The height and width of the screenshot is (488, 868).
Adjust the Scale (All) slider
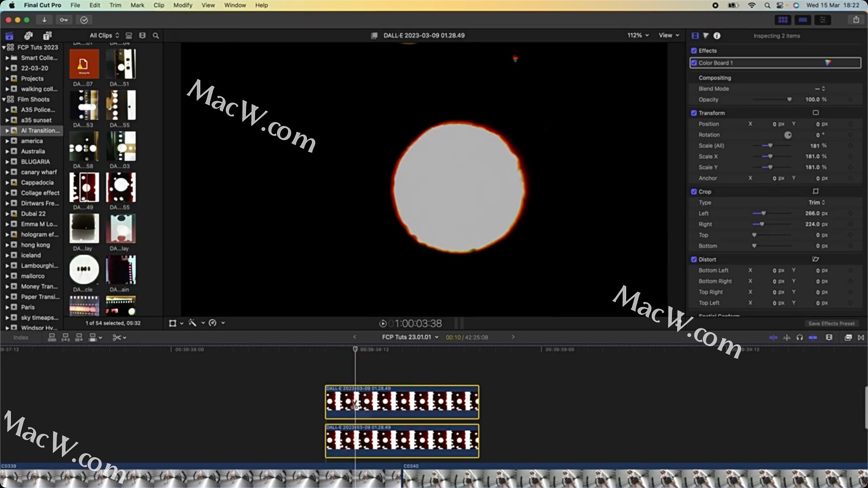(772, 145)
